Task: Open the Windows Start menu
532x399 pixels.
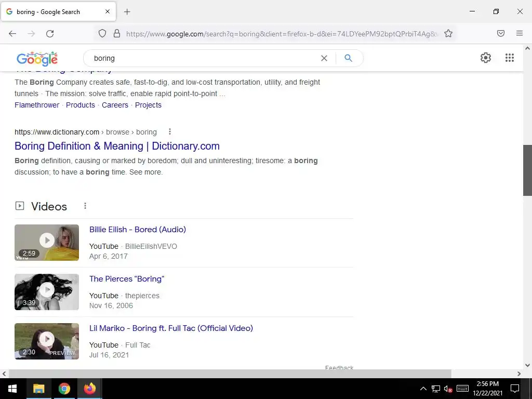Action: click(12, 389)
